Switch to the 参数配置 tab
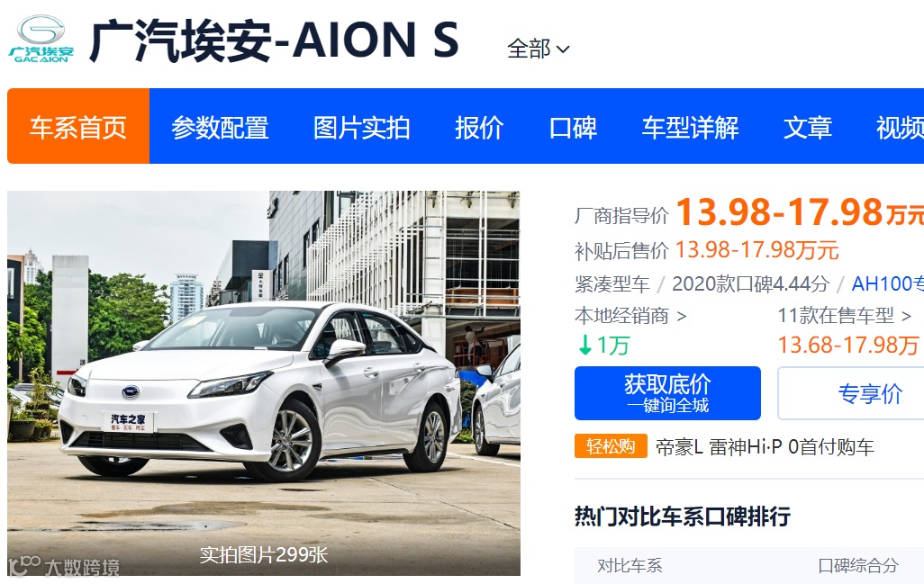The width and height of the screenshot is (924, 584). (220, 127)
